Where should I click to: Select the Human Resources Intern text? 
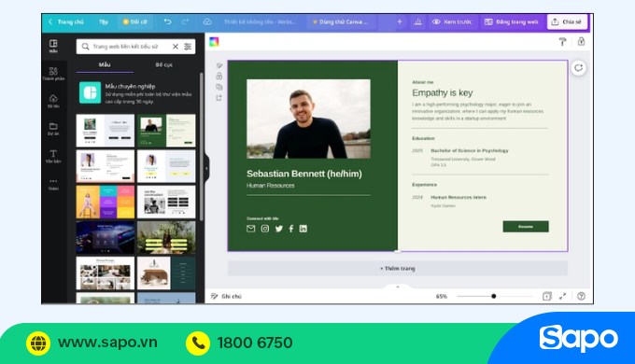tap(459, 197)
